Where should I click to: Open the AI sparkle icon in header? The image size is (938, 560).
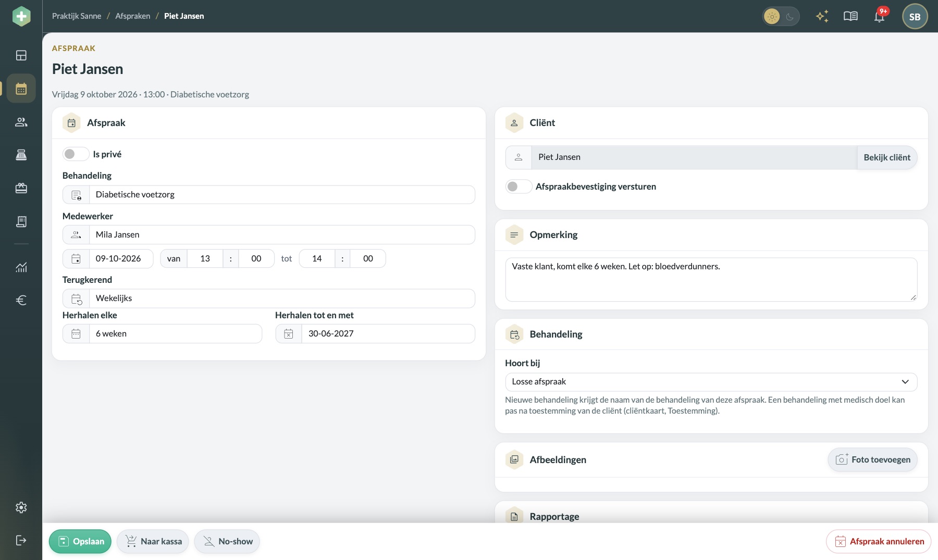point(822,16)
